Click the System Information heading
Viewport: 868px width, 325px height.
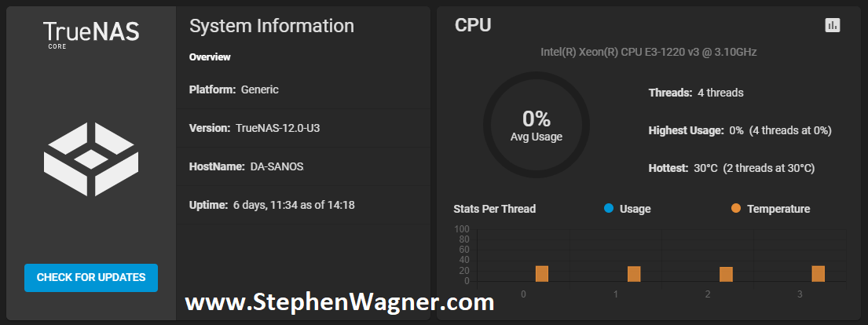pyautogui.click(x=272, y=26)
